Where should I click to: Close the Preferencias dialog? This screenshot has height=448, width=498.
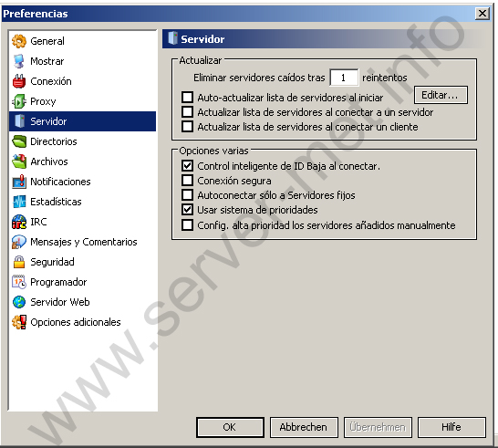(x=482, y=14)
